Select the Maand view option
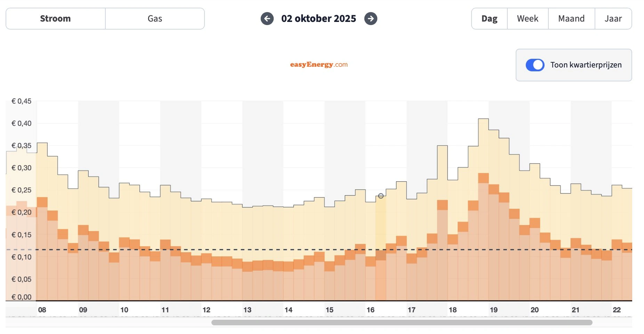 571,18
